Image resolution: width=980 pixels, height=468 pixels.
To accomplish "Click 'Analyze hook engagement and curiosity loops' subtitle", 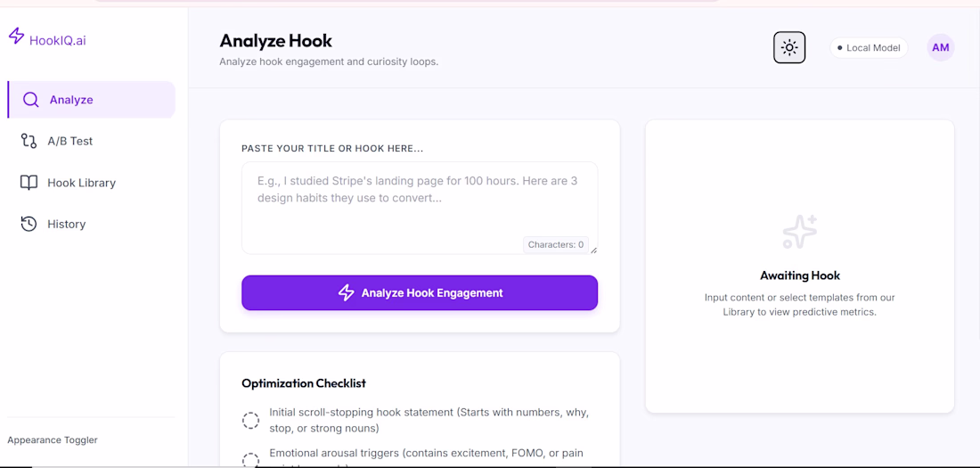I will click(329, 62).
